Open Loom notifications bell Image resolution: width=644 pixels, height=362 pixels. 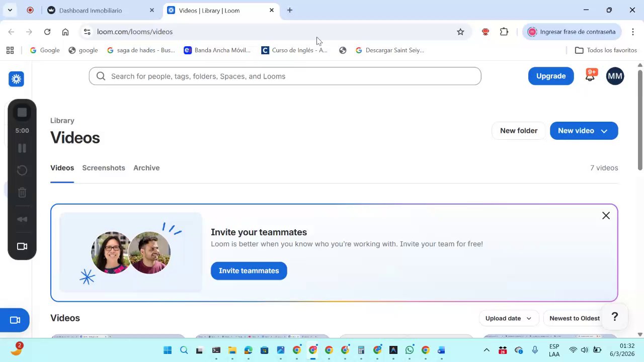pos(590,76)
